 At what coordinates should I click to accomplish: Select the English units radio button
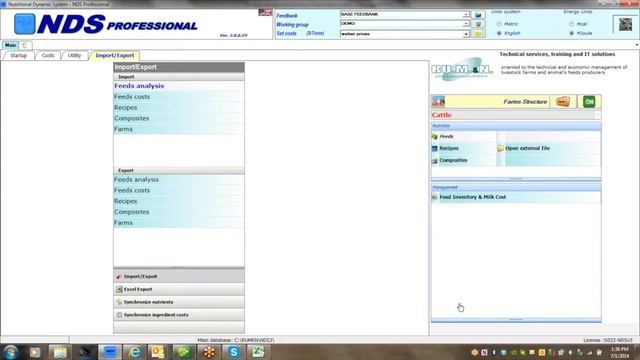(x=499, y=33)
